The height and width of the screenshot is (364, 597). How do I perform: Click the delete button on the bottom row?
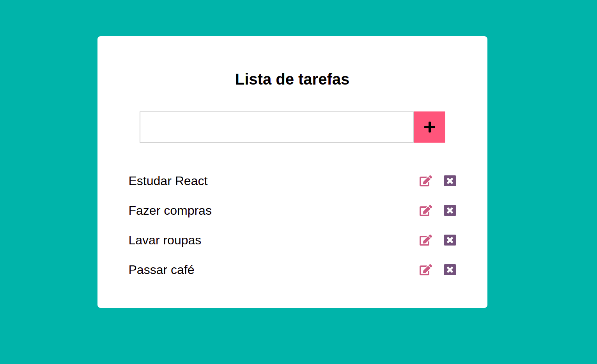pyautogui.click(x=450, y=270)
